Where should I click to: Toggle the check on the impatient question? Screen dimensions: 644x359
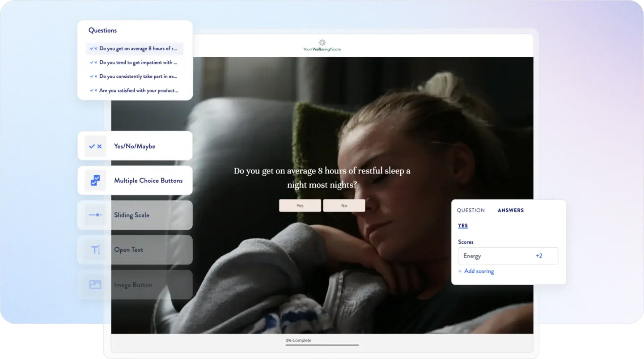[92, 62]
